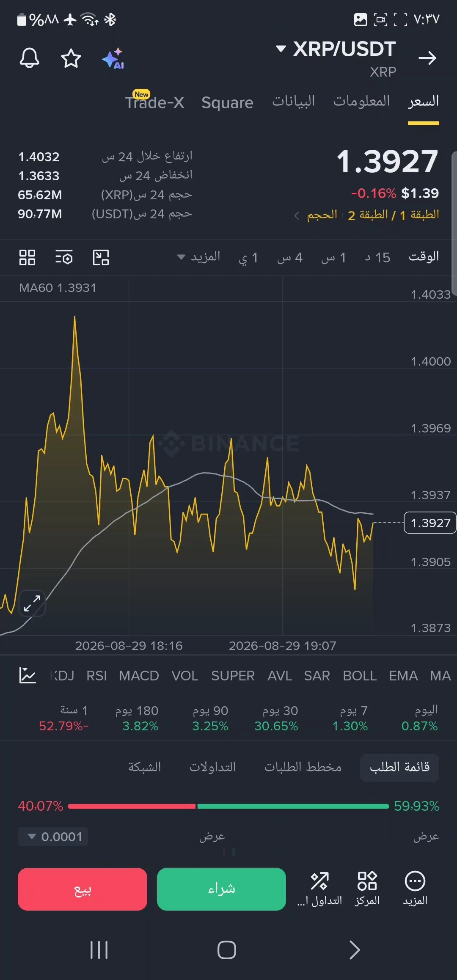
Task: Tap the MA60 1.3931 indicator label
Action: (x=58, y=288)
